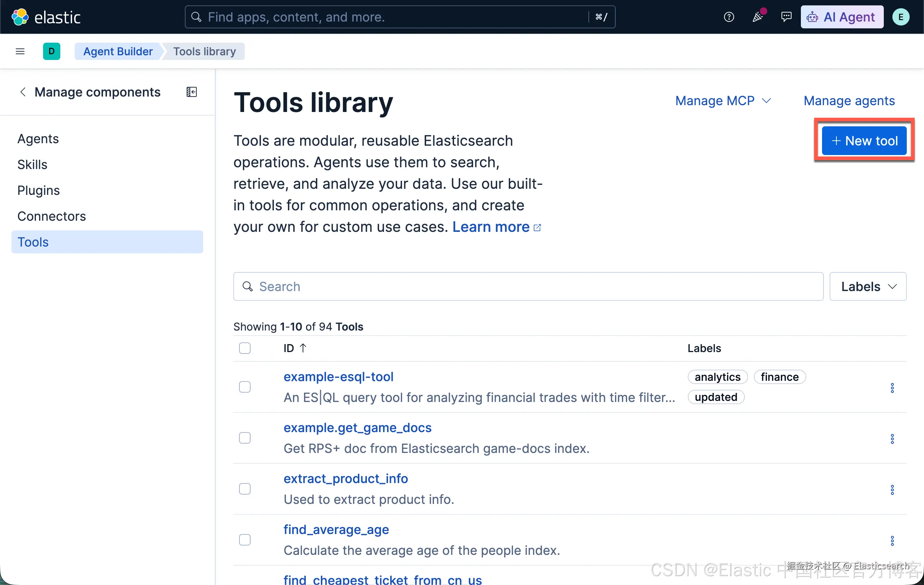The height and width of the screenshot is (585, 924).
Task: Click the finance label badge
Action: click(x=779, y=377)
